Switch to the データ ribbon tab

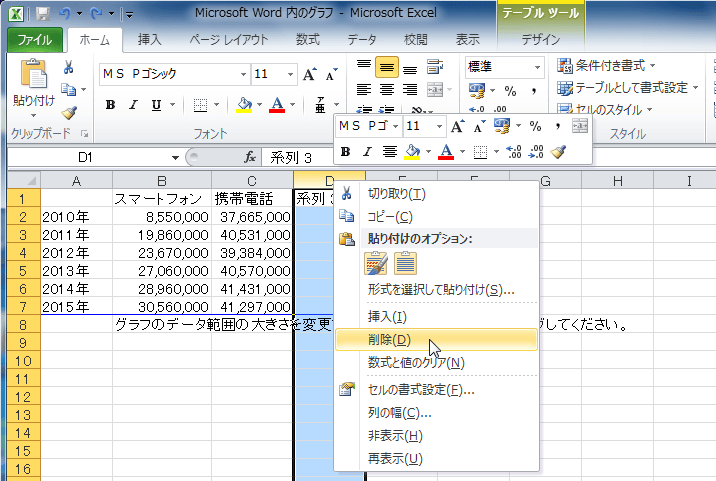(362, 40)
